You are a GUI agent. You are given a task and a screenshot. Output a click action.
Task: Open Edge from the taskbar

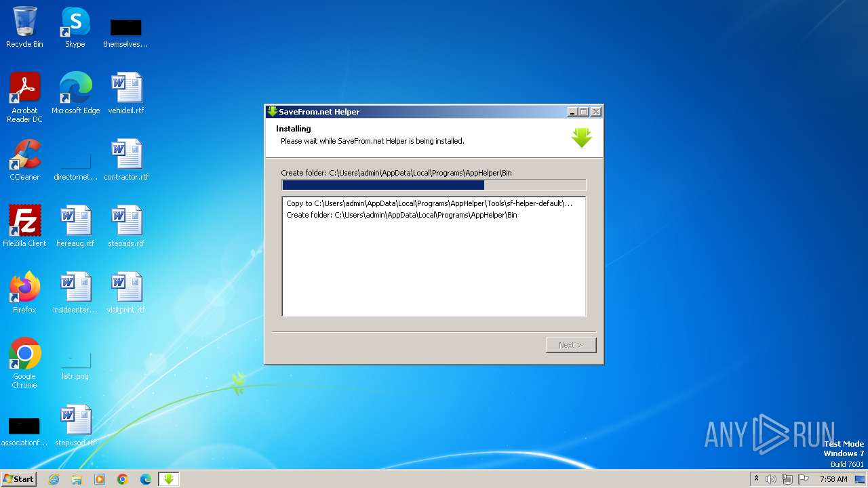click(x=146, y=479)
